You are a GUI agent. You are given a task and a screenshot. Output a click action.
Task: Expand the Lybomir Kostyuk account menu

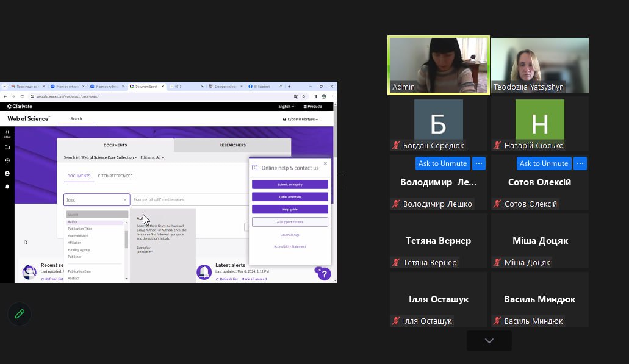point(301,119)
